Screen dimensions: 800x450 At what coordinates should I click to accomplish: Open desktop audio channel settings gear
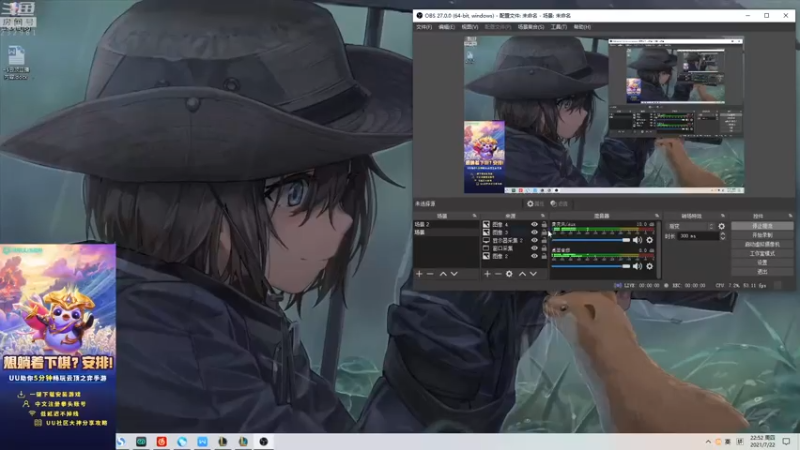(649, 266)
